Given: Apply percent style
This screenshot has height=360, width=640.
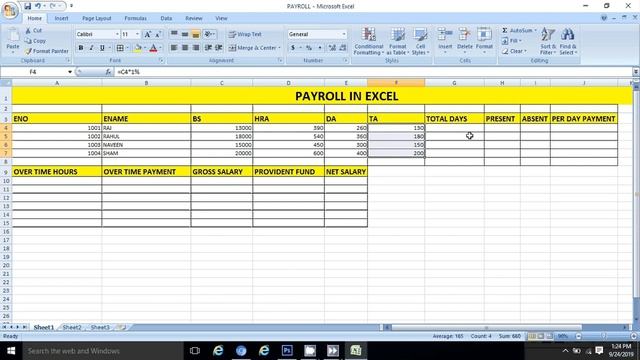Looking at the screenshot, I should [309, 48].
